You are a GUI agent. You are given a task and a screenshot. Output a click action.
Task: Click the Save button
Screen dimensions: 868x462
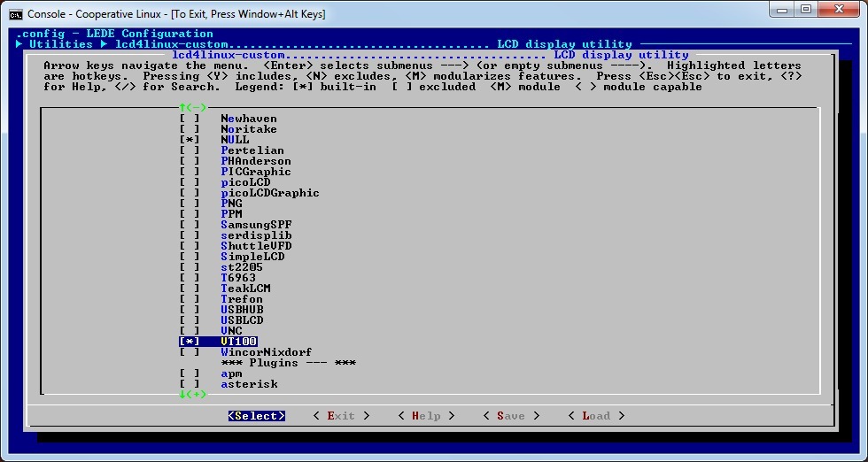[x=511, y=415]
